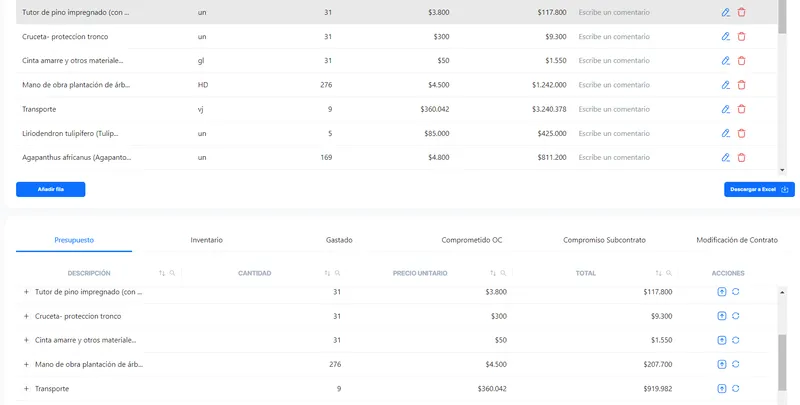Open the Compromiso Subcontrato tab
Viewport: 800px width, 405px height.
(x=605, y=240)
